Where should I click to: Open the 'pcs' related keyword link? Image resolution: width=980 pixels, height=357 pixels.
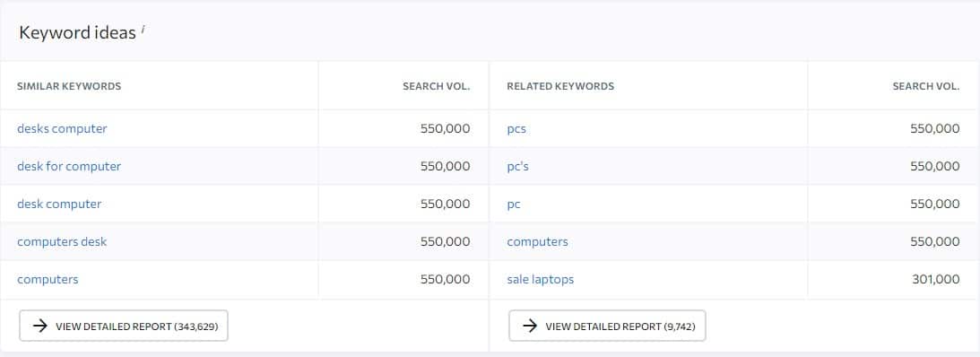click(516, 129)
